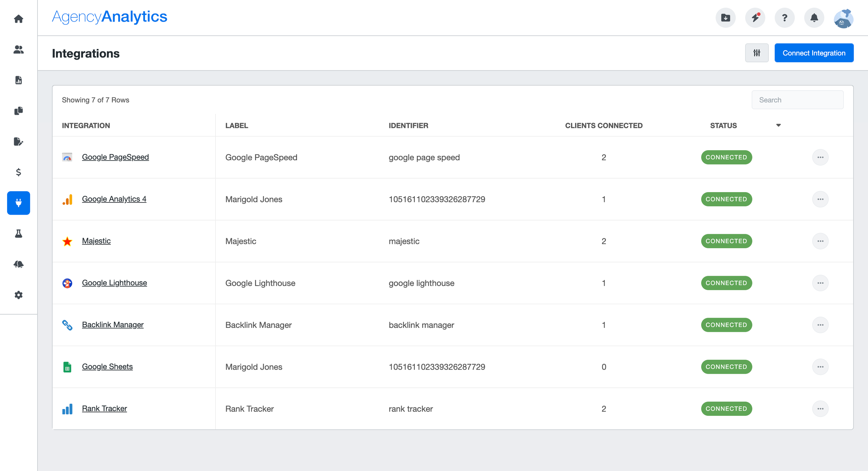
Task: Click inside the Search field
Action: coord(797,100)
